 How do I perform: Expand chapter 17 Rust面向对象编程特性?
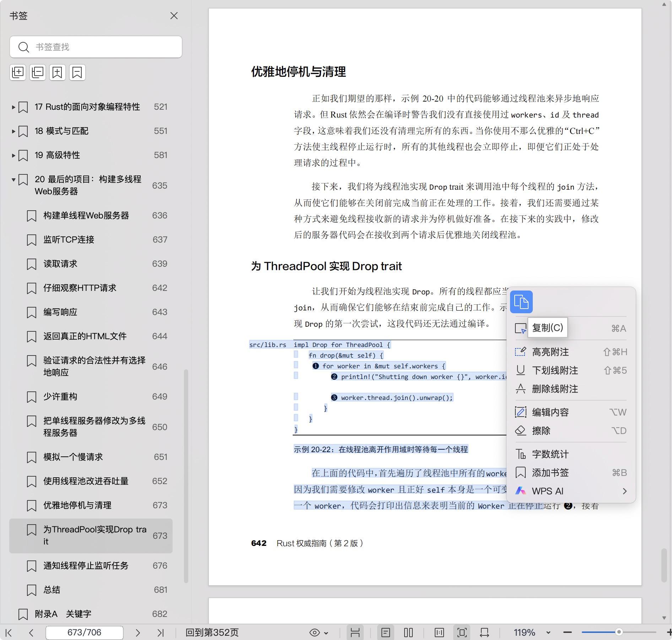(13, 107)
